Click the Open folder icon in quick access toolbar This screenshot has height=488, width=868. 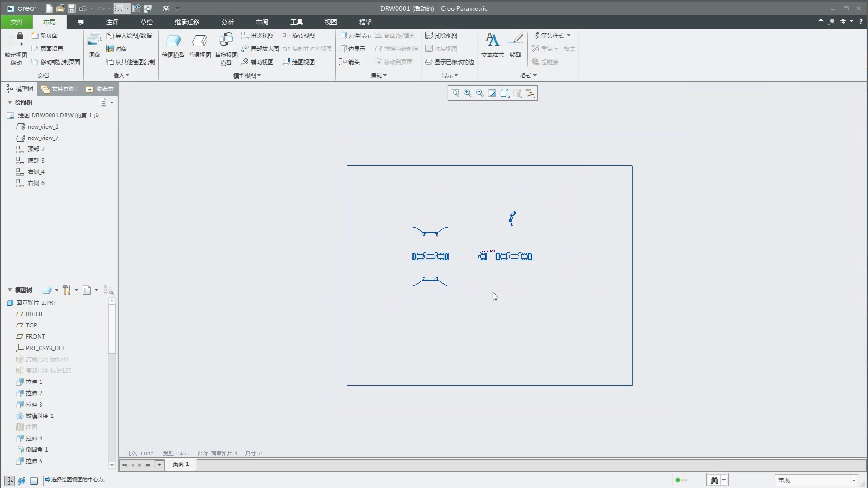click(x=60, y=8)
